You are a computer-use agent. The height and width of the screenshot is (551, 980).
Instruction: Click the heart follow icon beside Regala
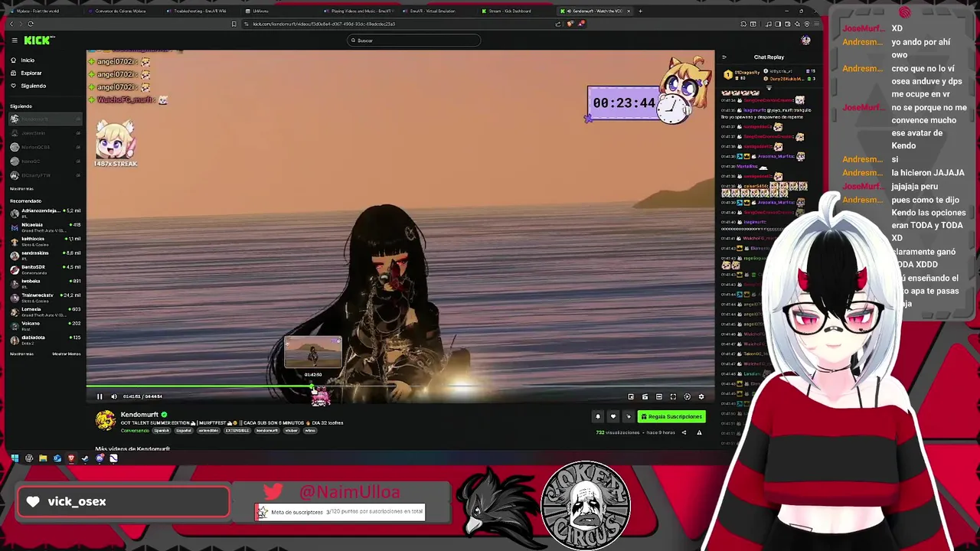(612, 416)
